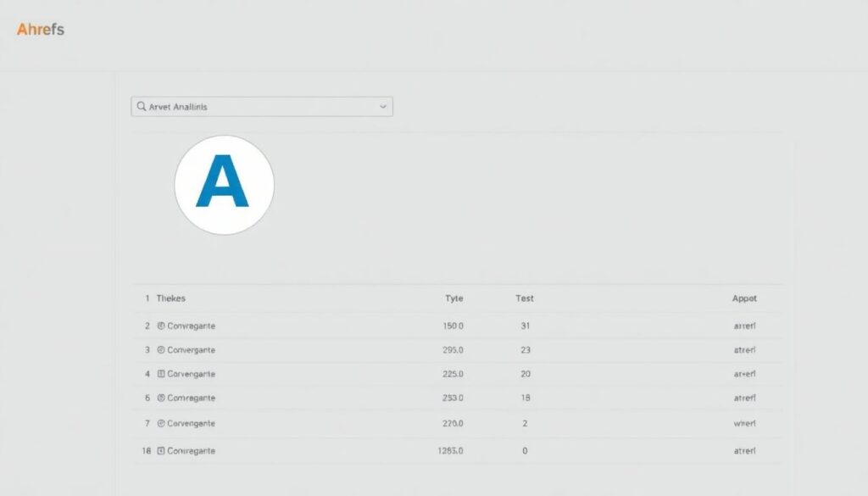Click the icon in row 6
The image size is (868, 496).
click(x=161, y=398)
